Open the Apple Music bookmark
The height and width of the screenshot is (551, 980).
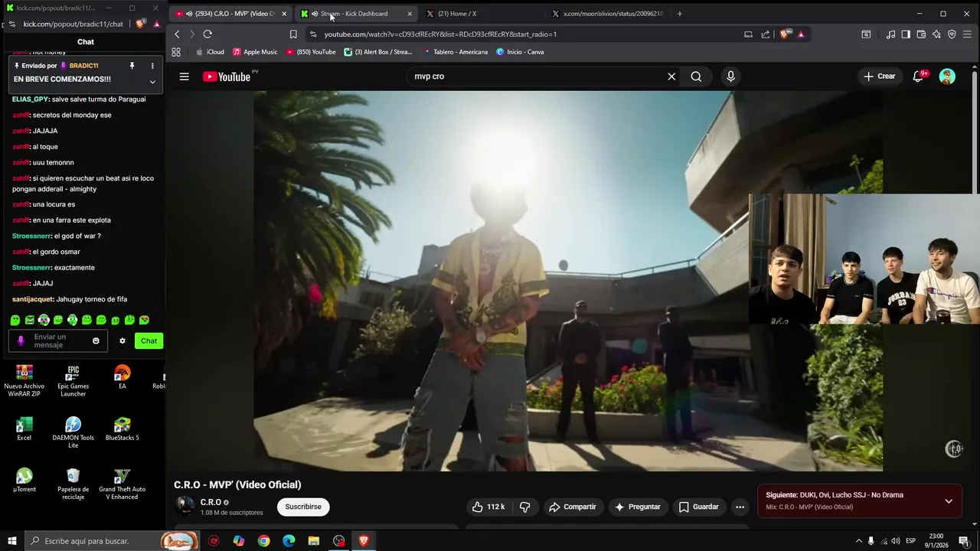click(x=255, y=52)
